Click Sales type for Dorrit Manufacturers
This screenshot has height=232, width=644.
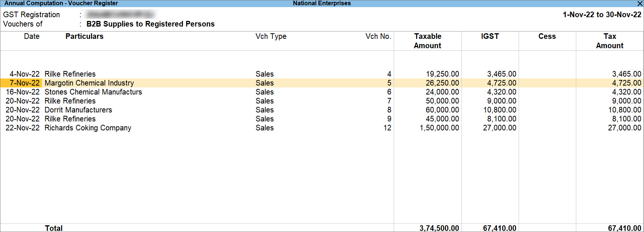[265, 110]
